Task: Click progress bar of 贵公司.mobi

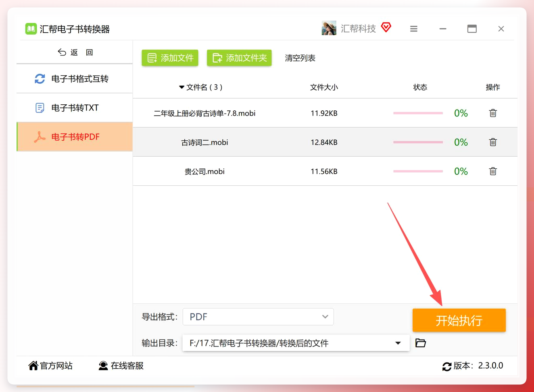Action: click(418, 171)
